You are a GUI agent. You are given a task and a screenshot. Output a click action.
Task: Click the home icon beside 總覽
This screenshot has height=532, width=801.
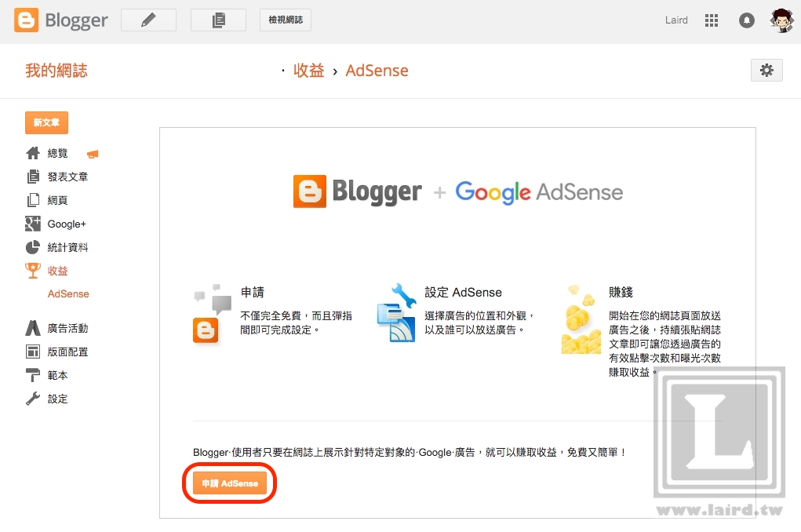pyautogui.click(x=33, y=153)
